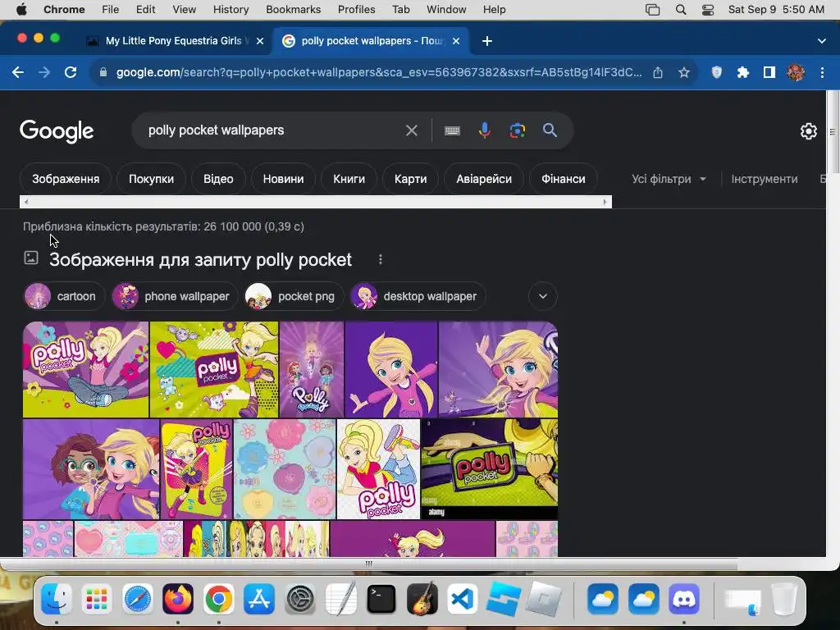The width and height of the screenshot is (840, 630).
Task: Start voice search with the microphone
Action: (484, 130)
